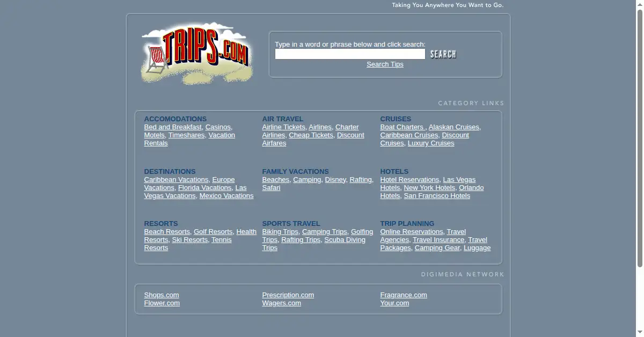Open the Vacation Rentals link
This screenshot has width=644, height=337.
[222, 135]
